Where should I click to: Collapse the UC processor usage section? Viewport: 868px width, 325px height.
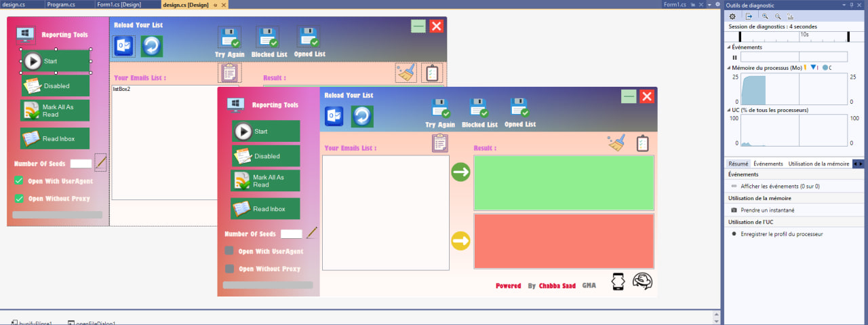(x=729, y=110)
